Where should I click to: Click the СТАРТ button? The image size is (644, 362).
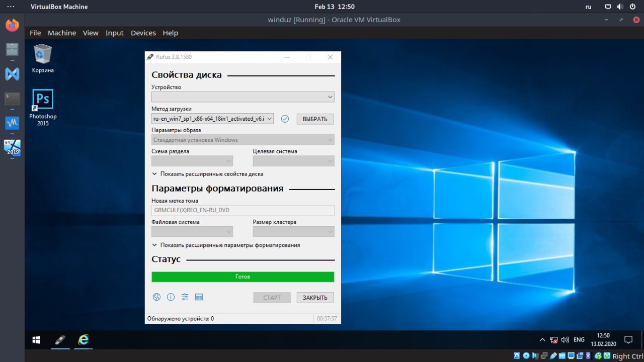click(272, 298)
